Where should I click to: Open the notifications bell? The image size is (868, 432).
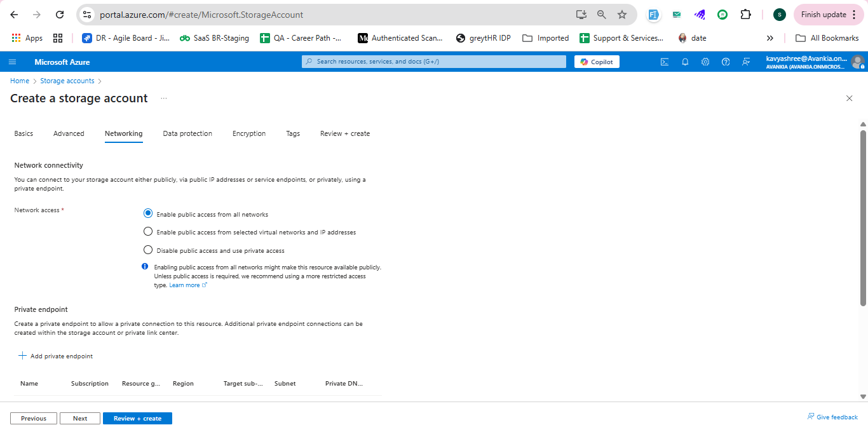(685, 62)
